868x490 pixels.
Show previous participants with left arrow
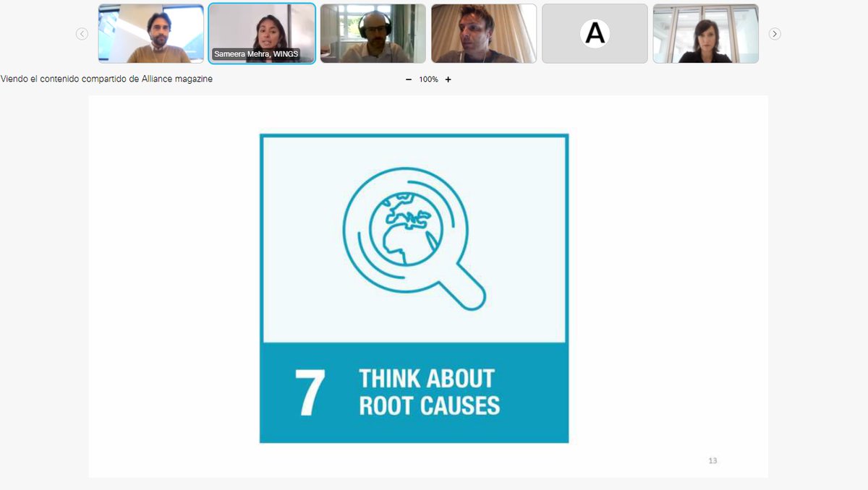82,34
